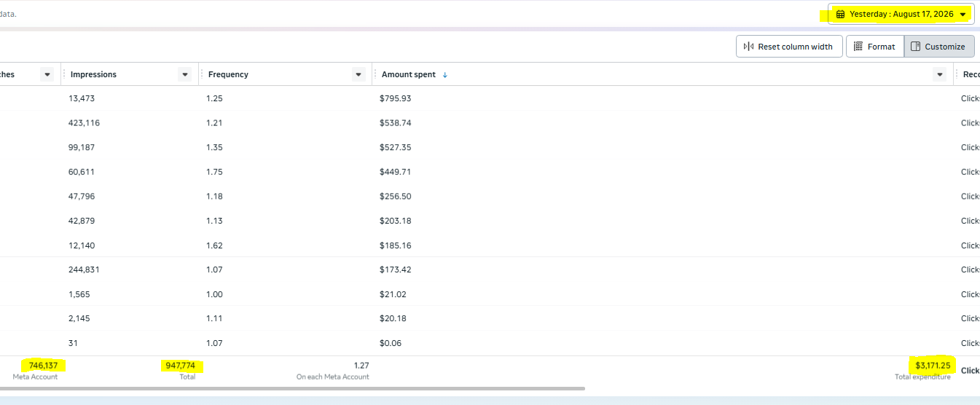Sort by the Amount spent column header

[x=409, y=74]
